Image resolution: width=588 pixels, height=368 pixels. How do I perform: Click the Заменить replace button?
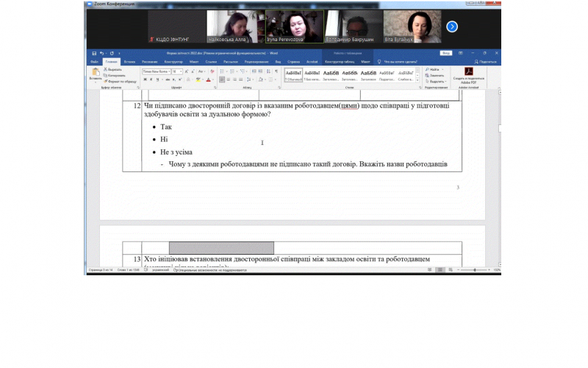[x=435, y=76]
